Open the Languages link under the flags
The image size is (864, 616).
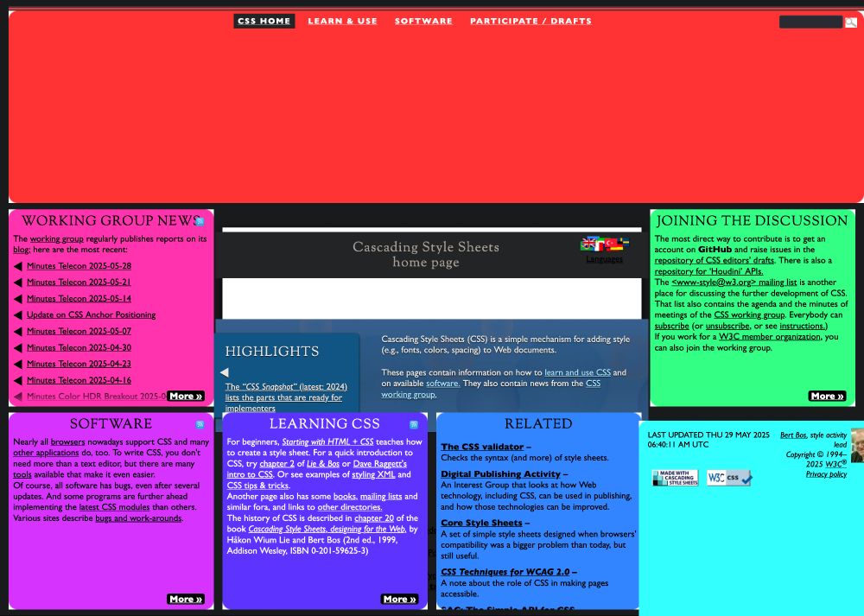click(x=605, y=259)
